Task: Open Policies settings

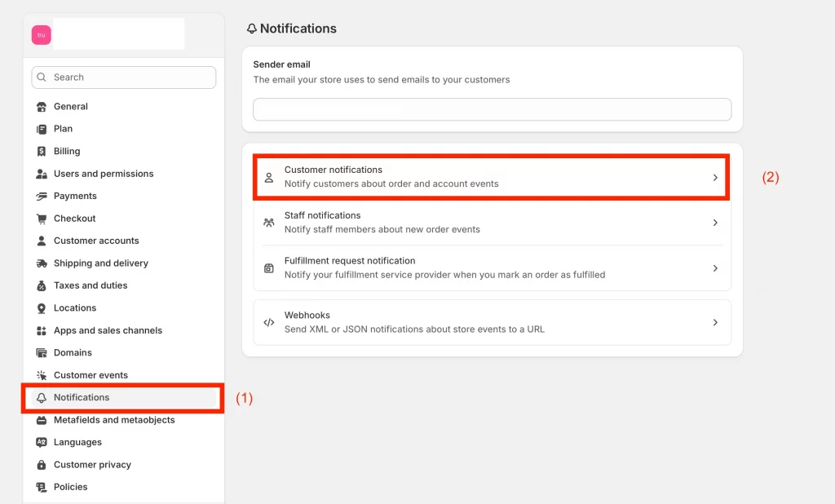Action: (x=124, y=487)
